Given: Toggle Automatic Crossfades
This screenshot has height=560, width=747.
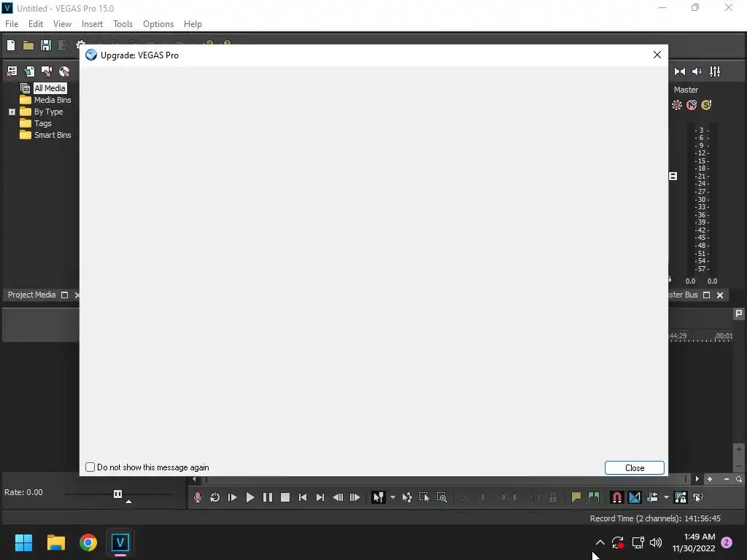Looking at the screenshot, I should (x=635, y=497).
